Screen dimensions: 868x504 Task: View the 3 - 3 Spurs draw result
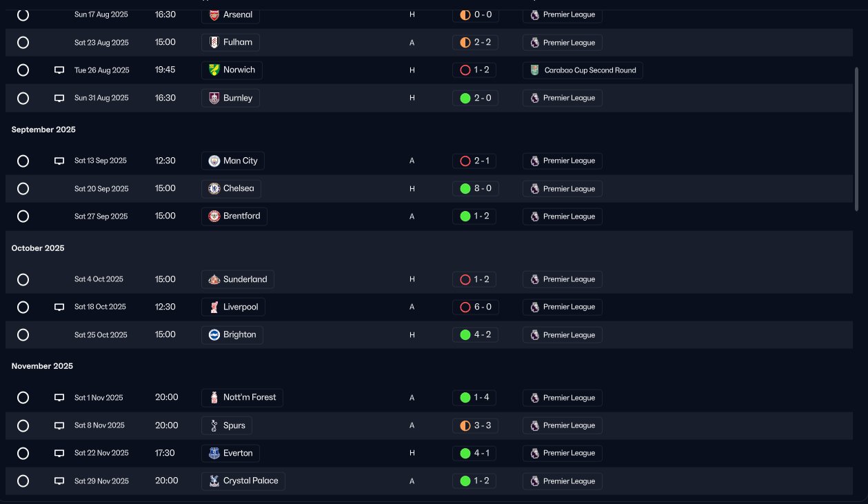pos(475,425)
